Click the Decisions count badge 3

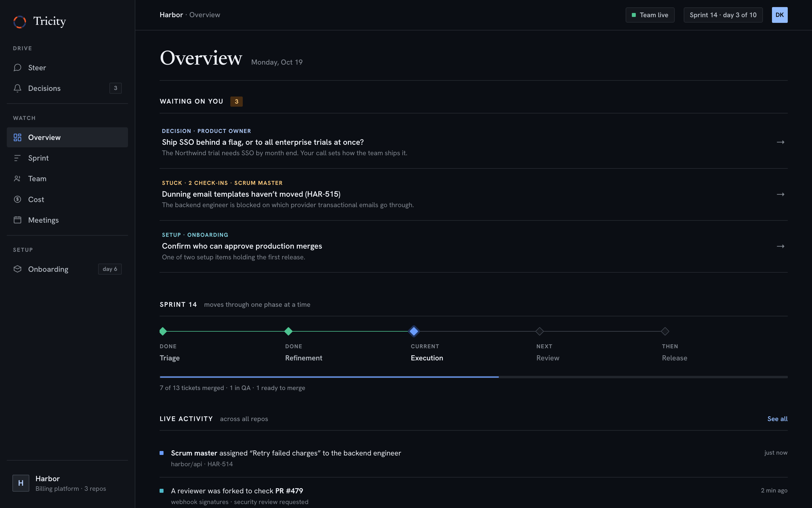pyautogui.click(x=115, y=88)
